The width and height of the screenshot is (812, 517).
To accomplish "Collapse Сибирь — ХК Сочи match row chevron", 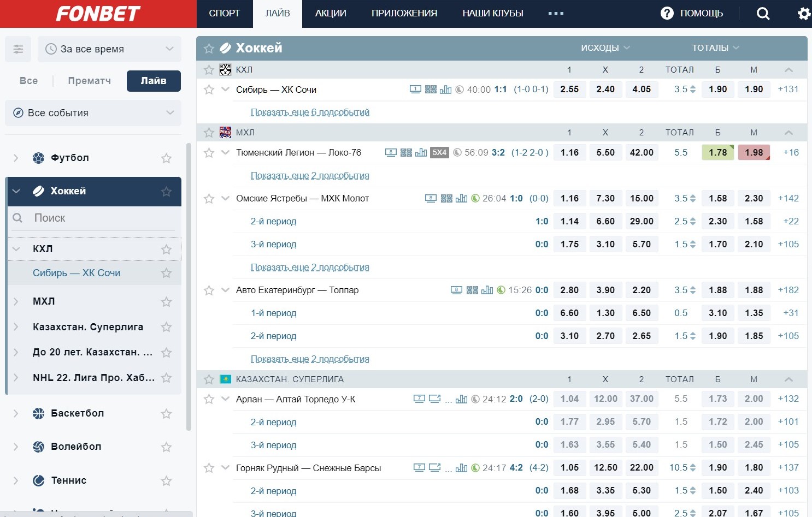I will tap(225, 89).
